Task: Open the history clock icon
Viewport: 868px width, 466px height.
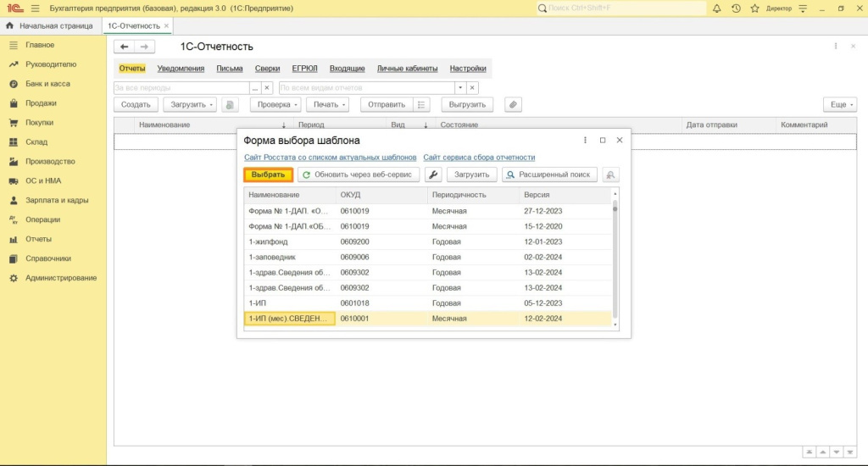Action: pos(736,8)
